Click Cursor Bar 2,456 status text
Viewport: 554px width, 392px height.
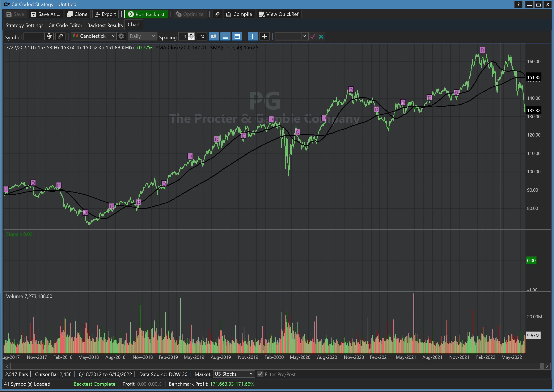point(53,374)
